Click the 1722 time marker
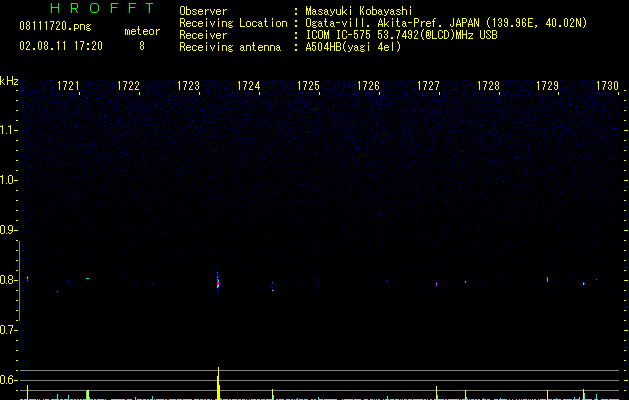 click(128, 86)
